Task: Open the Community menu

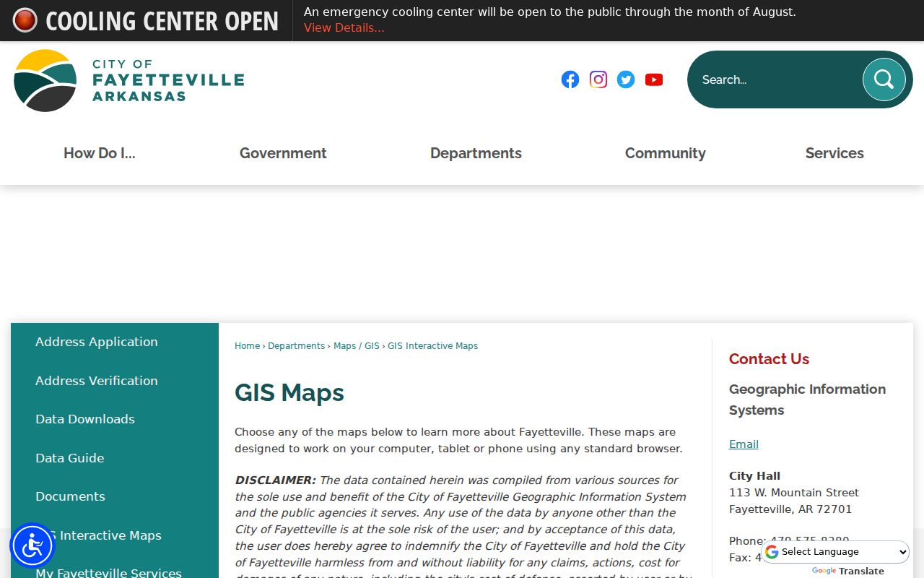Action: click(x=666, y=153)
